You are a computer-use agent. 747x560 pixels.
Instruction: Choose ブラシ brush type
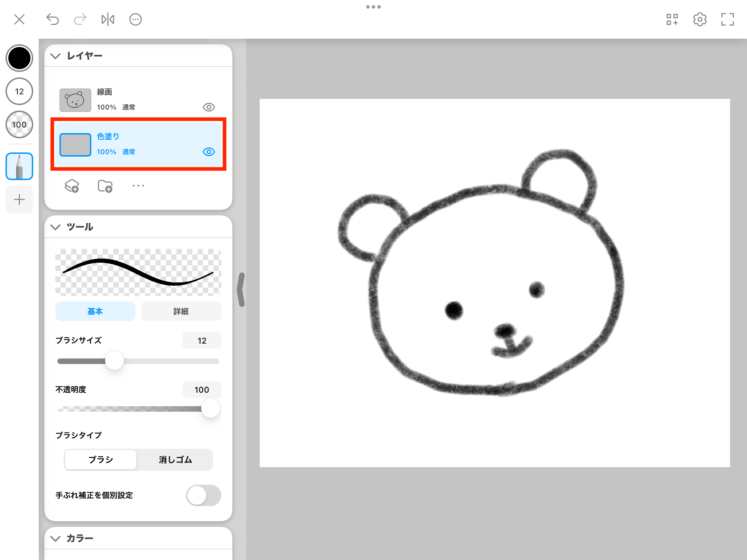(x=101, y=460)
